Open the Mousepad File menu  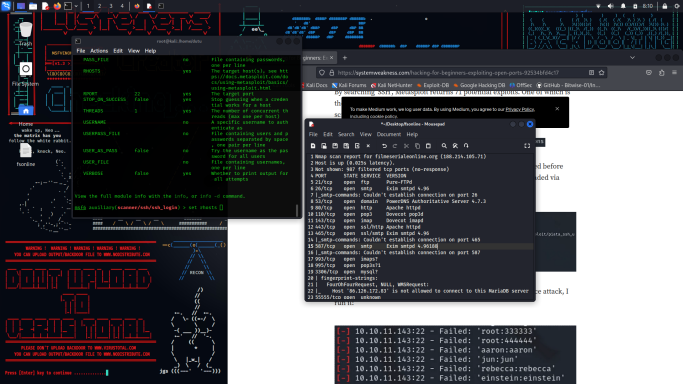point(313,135)
